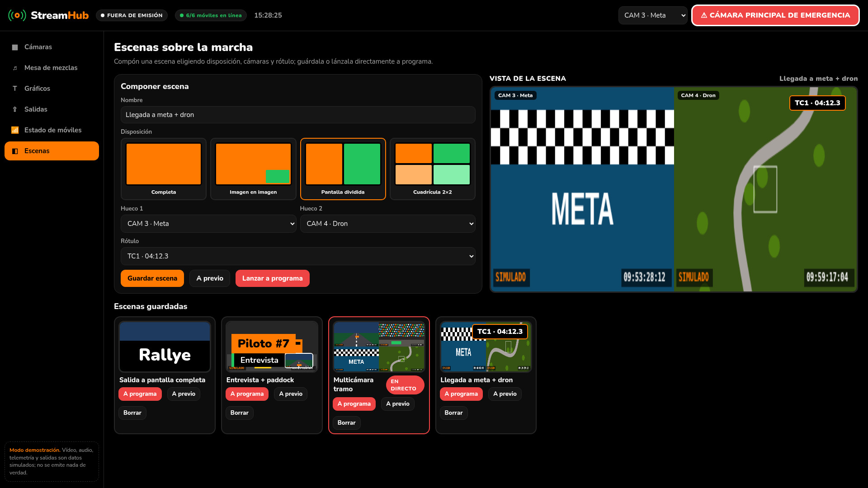Open the Entrevista + paddock thumbnail
868x488 pixels.
click(x=272, y=347)
